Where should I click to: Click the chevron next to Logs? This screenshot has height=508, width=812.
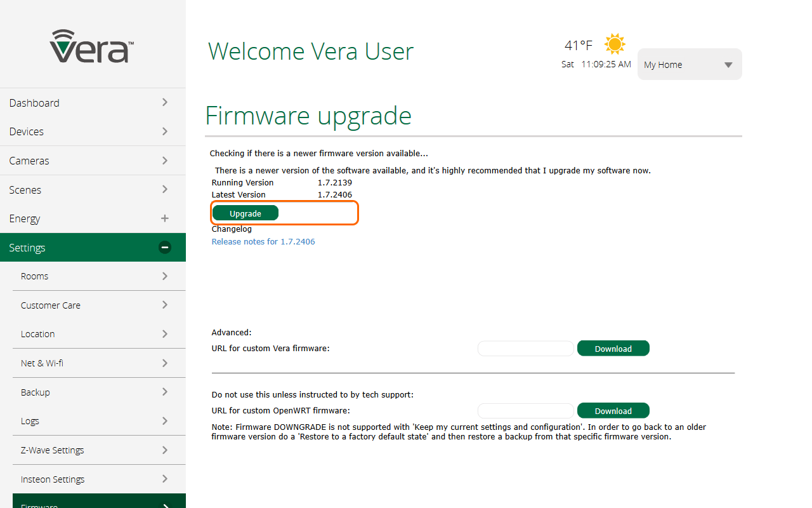165,421
